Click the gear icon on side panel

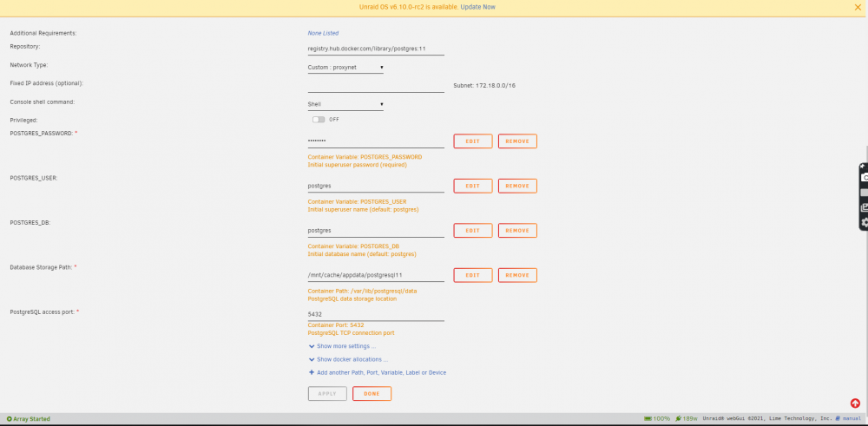[865, 222]
